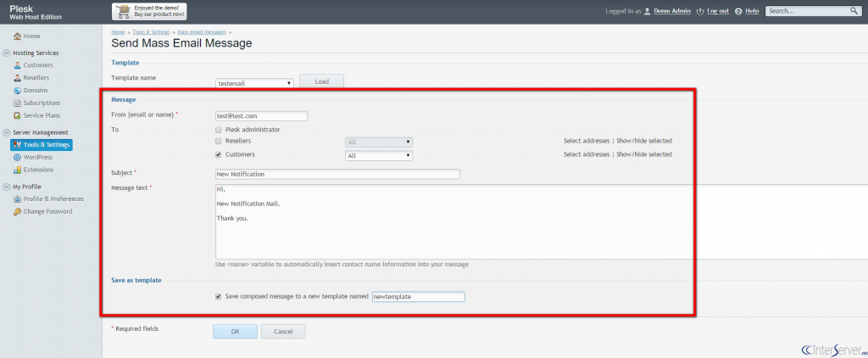Click the Change Password key icon
The width and height of the screenshot is (868, 358).
point(17,212)
